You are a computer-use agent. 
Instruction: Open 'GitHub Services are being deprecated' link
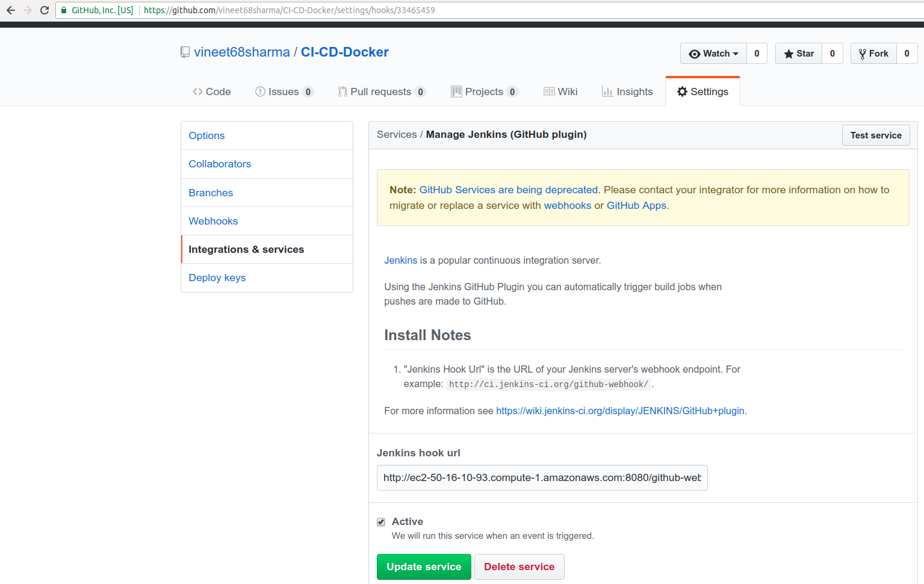(509, 190)
